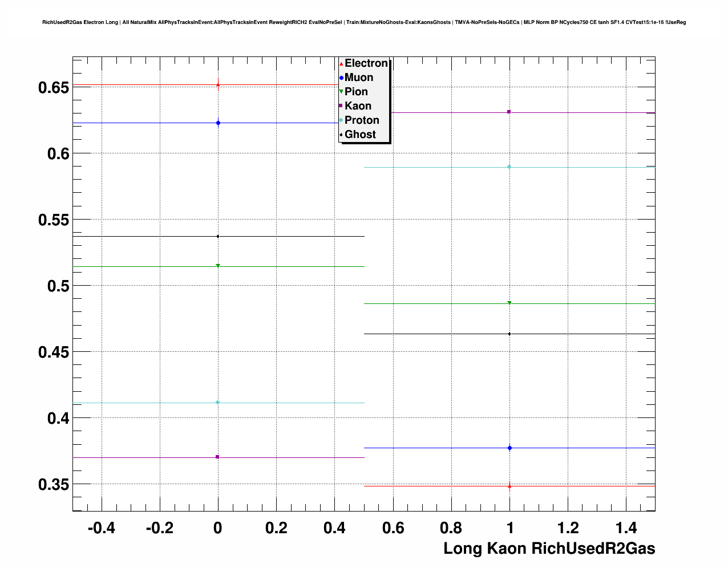
Task: Click the 0.65 y-axis tick label
Action: [53, 88]
